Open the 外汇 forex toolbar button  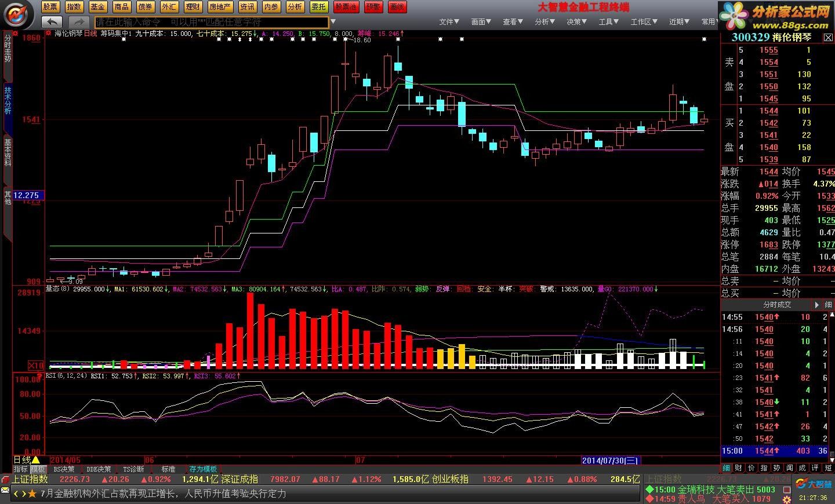point(169,7)
